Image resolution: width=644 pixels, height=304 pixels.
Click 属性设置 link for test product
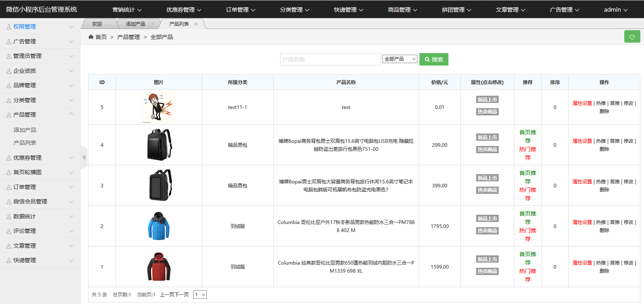coord(582,103)
